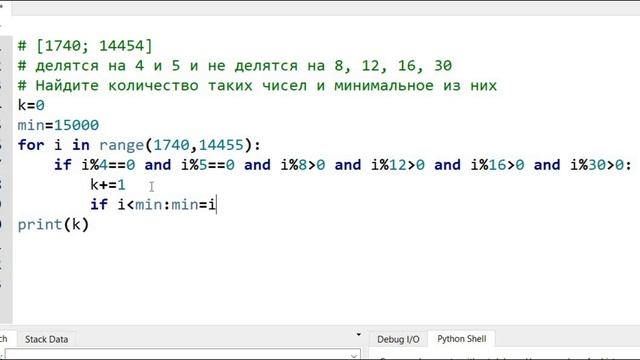The image size is (640, 360).
Task: Click the 'print(k)' statement
Action: click(x=53, y=224)
